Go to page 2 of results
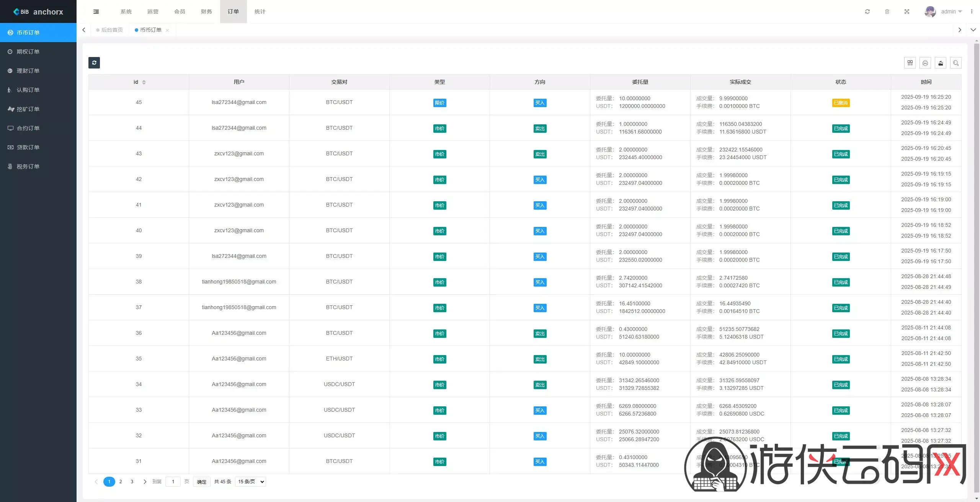 [x=121, y=482]
